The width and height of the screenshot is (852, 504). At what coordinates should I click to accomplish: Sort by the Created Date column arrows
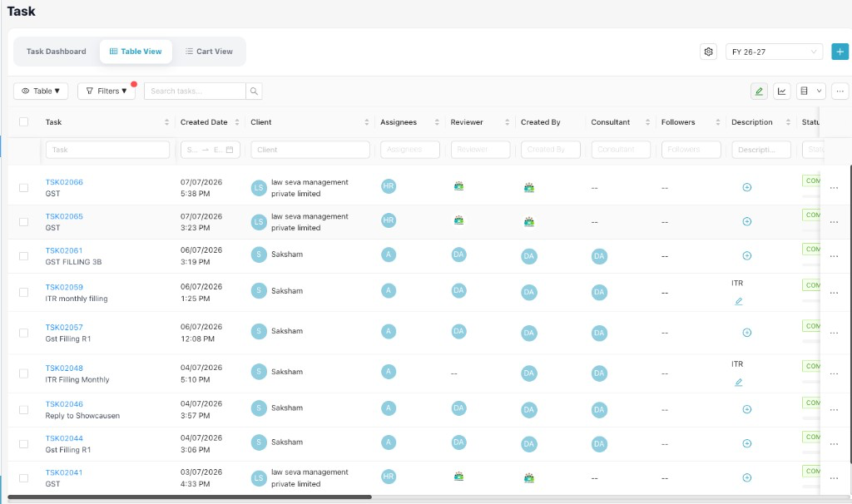pos(237,122)
